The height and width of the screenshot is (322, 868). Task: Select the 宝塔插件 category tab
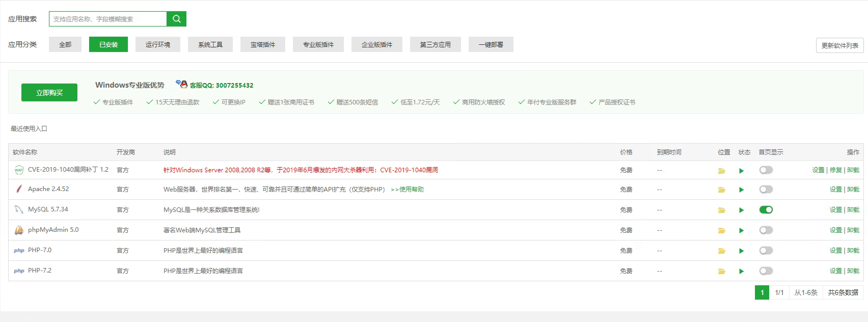click(263, 44)
